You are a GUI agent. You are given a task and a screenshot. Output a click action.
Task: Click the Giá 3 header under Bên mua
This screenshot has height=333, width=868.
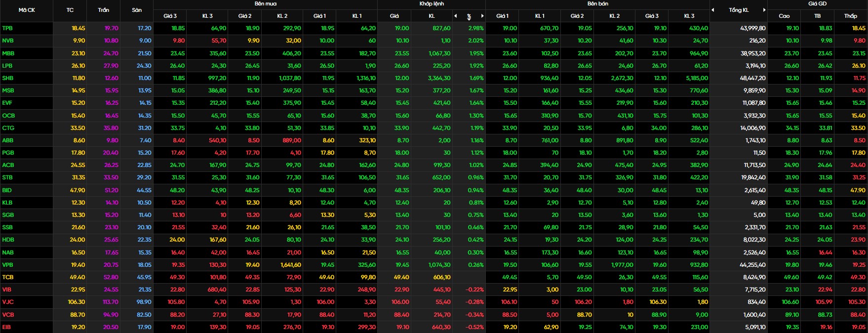[170, 16]
